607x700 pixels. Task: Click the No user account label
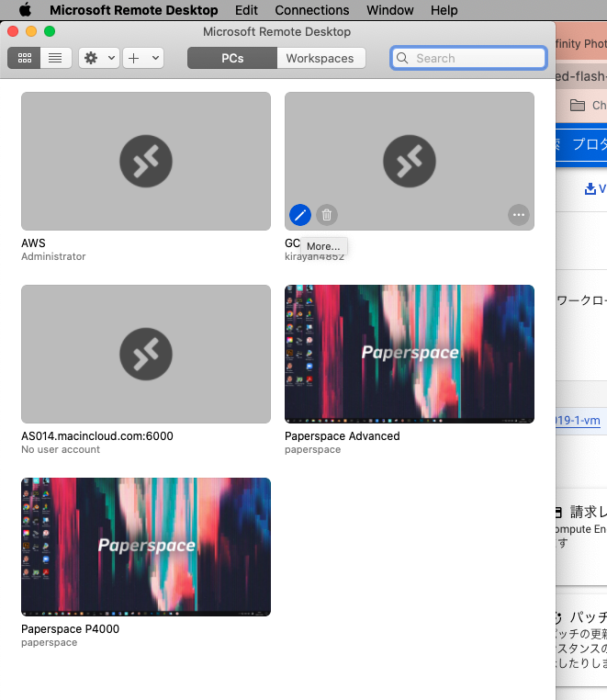61,449
